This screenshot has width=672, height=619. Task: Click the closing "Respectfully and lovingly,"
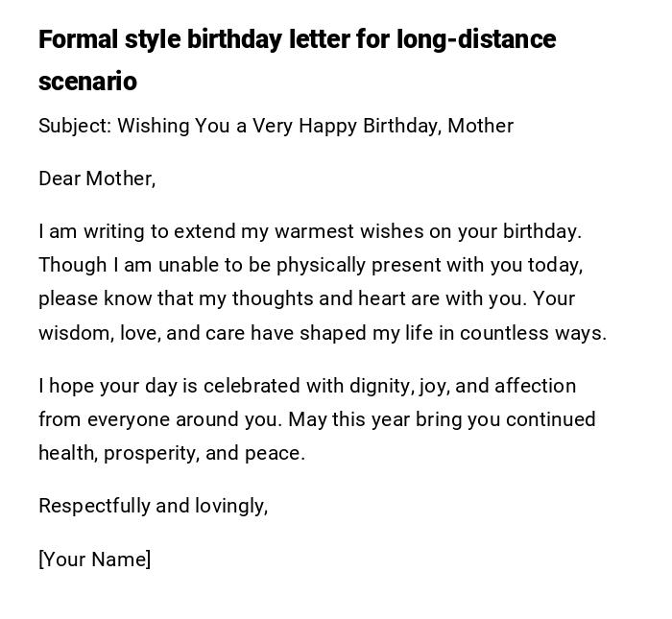click(x=154, y=506)
